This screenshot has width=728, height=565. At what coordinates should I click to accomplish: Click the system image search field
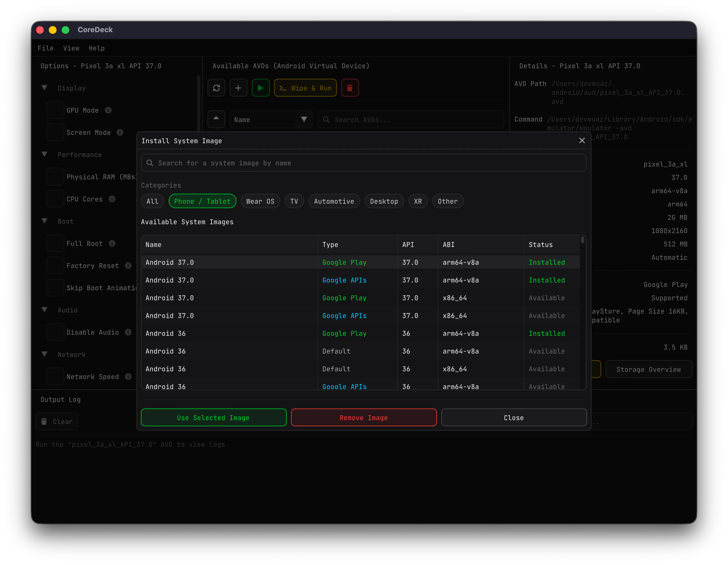[364, 163]
